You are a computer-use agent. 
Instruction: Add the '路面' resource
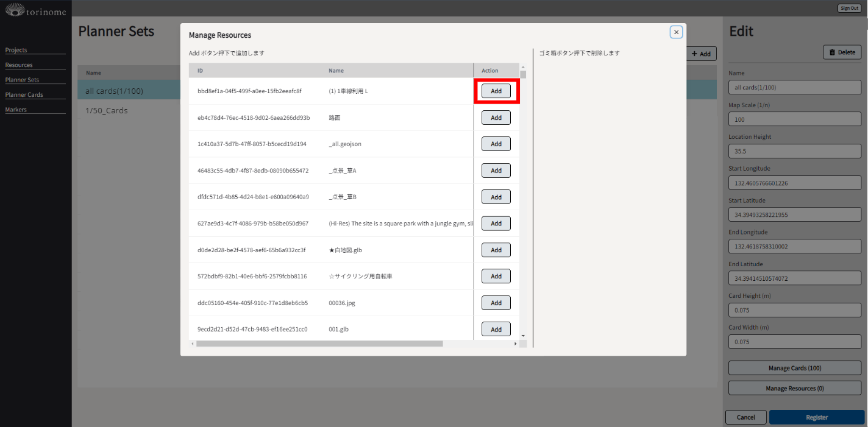[496, 118]
